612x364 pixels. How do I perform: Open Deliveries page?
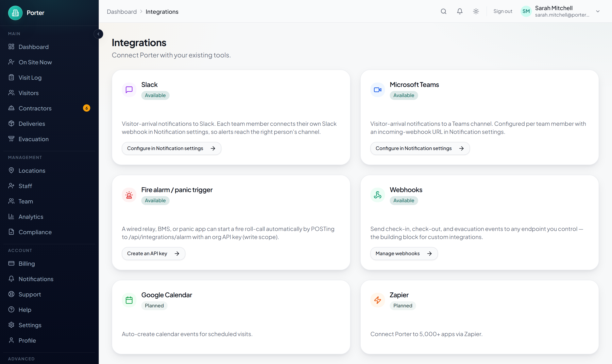[x=49, y=124]
